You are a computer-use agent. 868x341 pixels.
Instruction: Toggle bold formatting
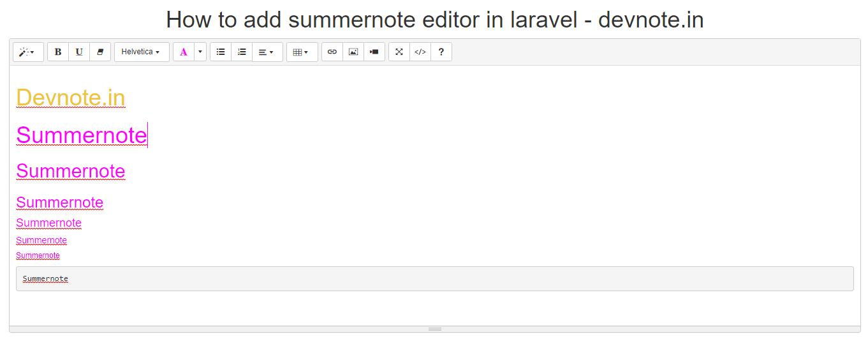click(x=58, y=52)
